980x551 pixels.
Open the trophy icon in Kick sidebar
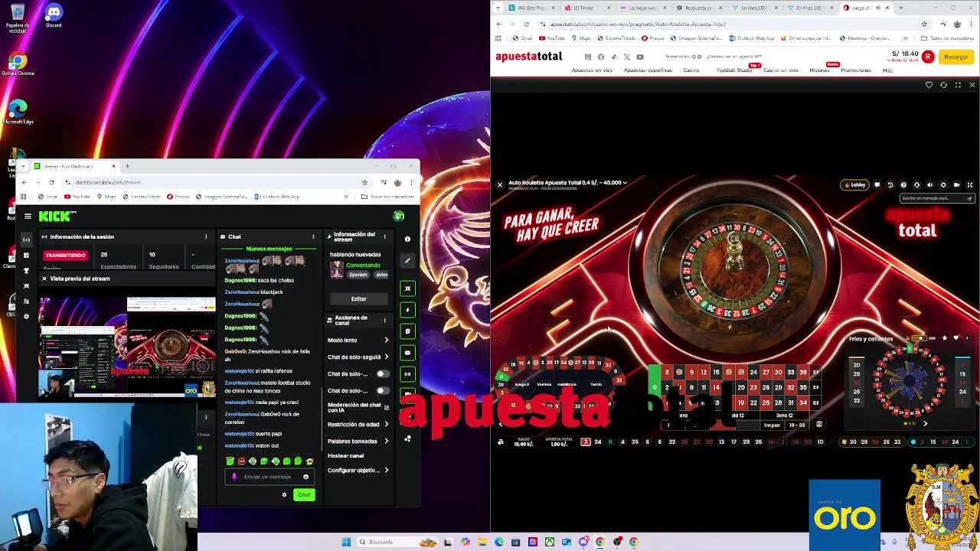[x=26, y=270]
